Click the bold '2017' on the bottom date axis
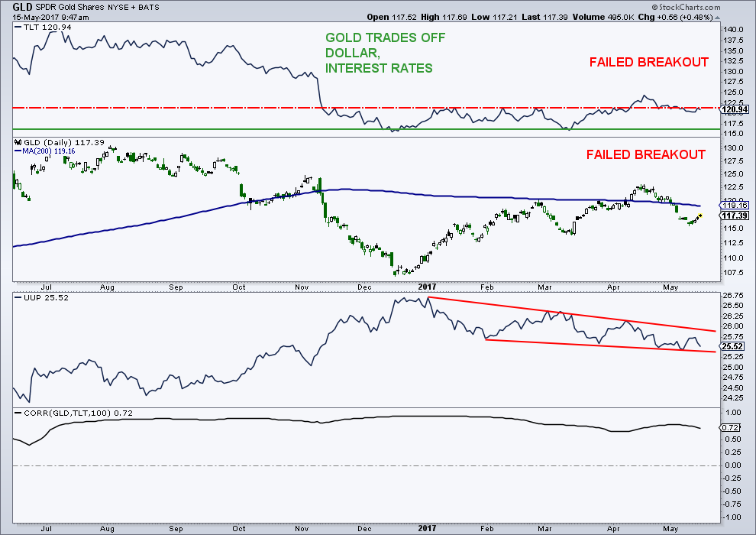This screenshot has width=756, height=535. [427, 529]
